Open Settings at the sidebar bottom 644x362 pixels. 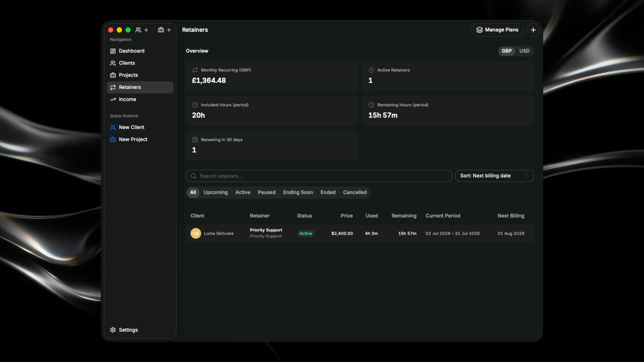click(x=140, y=330)
